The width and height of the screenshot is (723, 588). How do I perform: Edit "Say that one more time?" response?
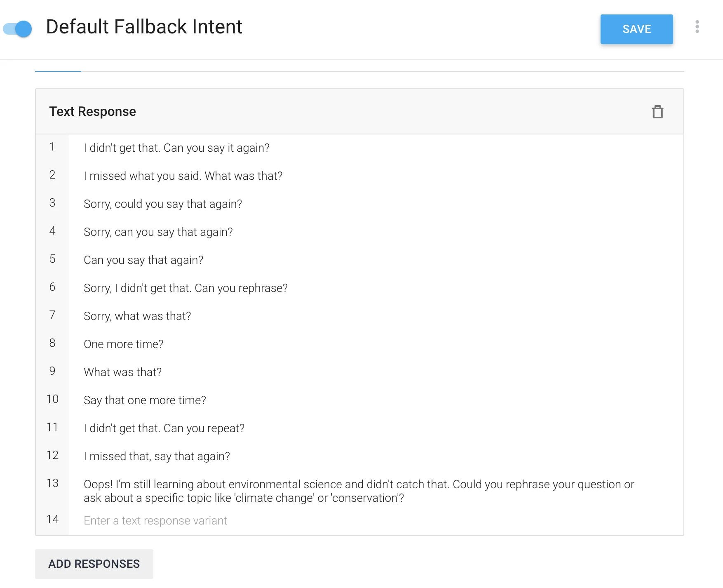(145, 400)
